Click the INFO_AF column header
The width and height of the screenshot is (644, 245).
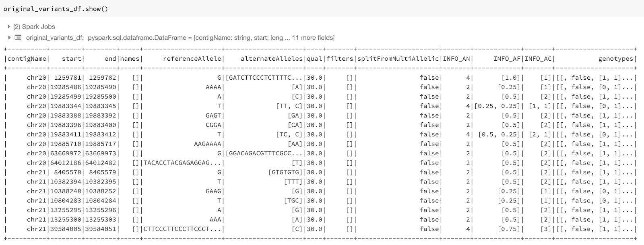(x=507, y=59)
